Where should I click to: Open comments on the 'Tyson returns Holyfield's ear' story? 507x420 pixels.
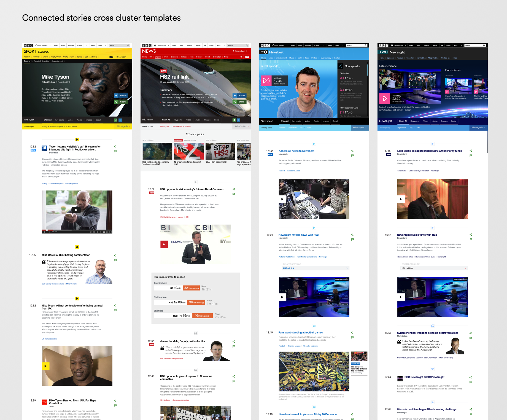click(x=115, y=151)
